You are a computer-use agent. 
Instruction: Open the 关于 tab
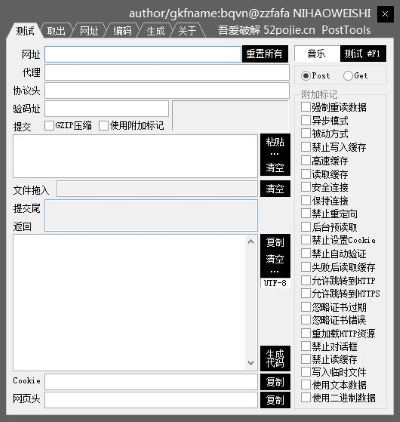click(x=187, y=31)
